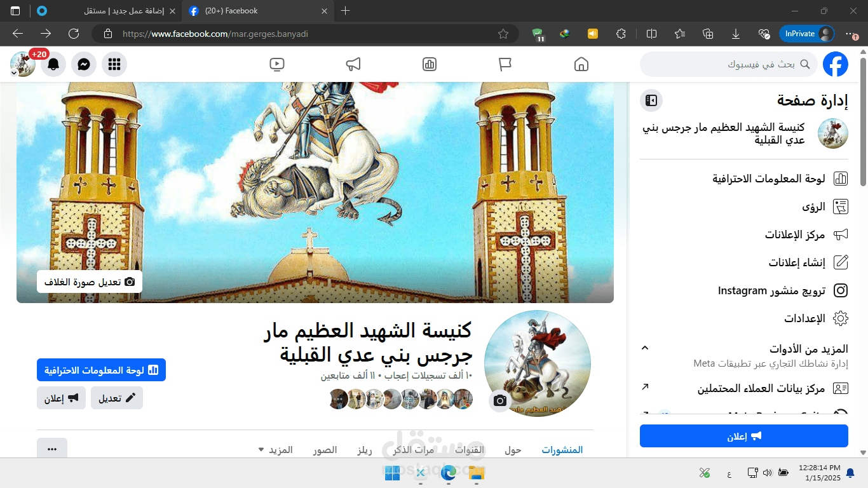
Task: Collapse المزيد من الأدوات section
Action: [x=645, y=348]
